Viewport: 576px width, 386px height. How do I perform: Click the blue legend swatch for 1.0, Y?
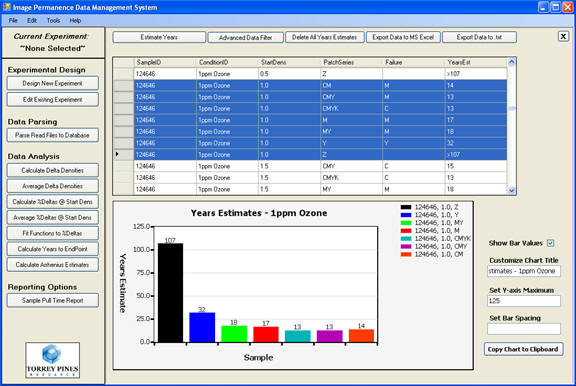(406, 215)
